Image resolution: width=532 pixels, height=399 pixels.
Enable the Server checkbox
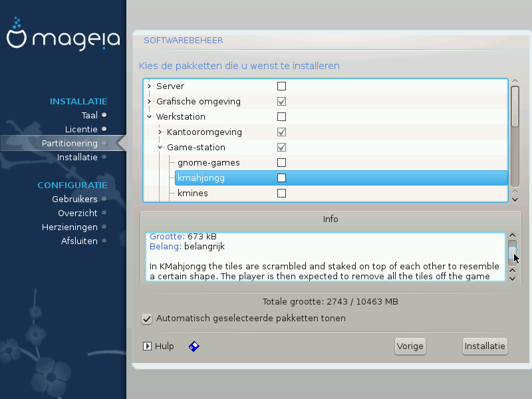pyautogui.click(x=281, y=86)
